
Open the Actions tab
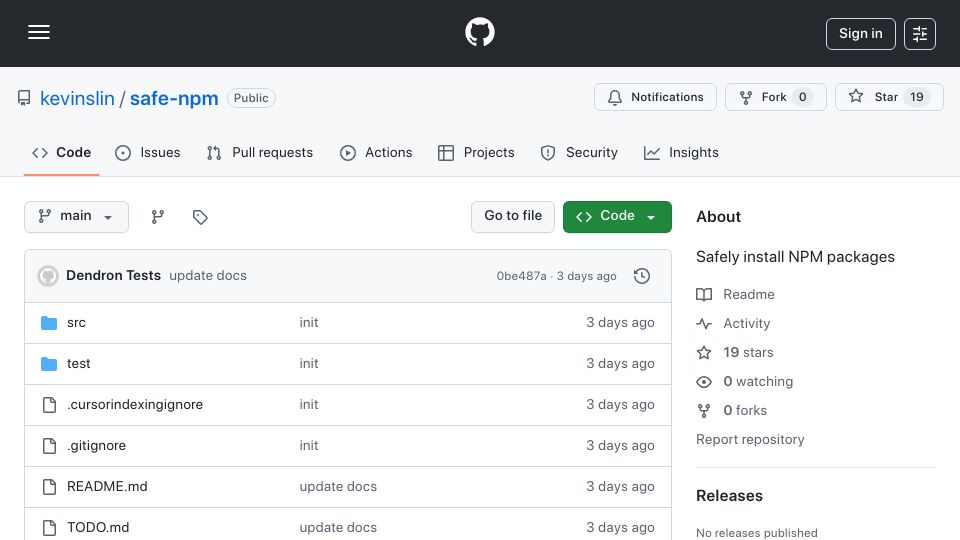(x=376, y=153)
